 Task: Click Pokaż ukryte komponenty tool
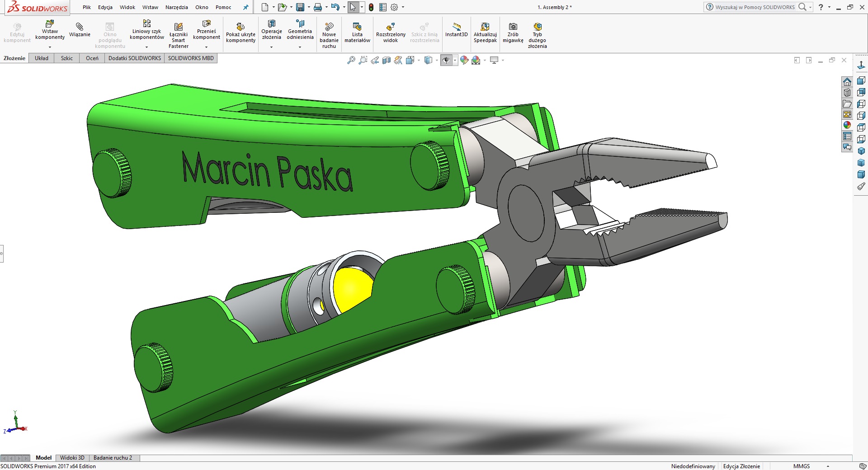(x=241, y=33)
